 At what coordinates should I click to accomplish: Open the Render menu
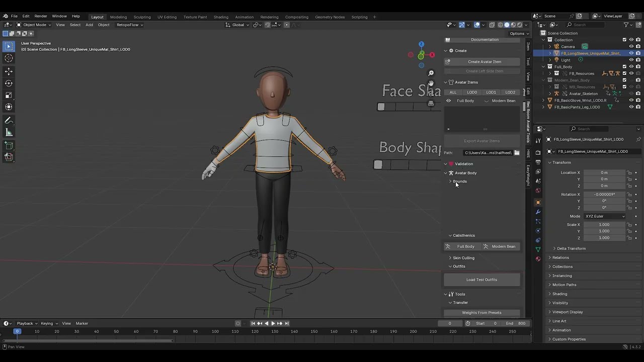41,16
